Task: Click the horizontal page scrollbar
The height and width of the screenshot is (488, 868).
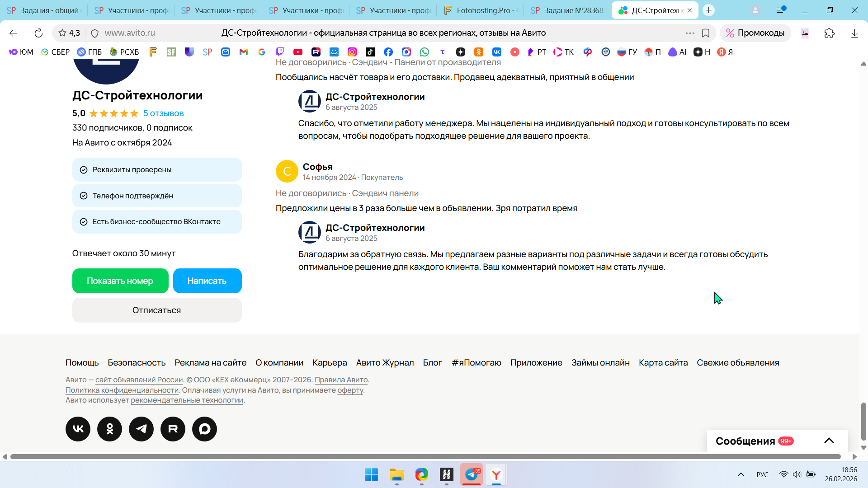Action: [x=425, y=457]
